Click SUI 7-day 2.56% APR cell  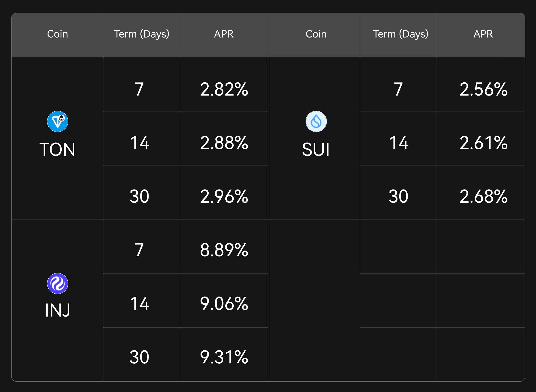483,90
